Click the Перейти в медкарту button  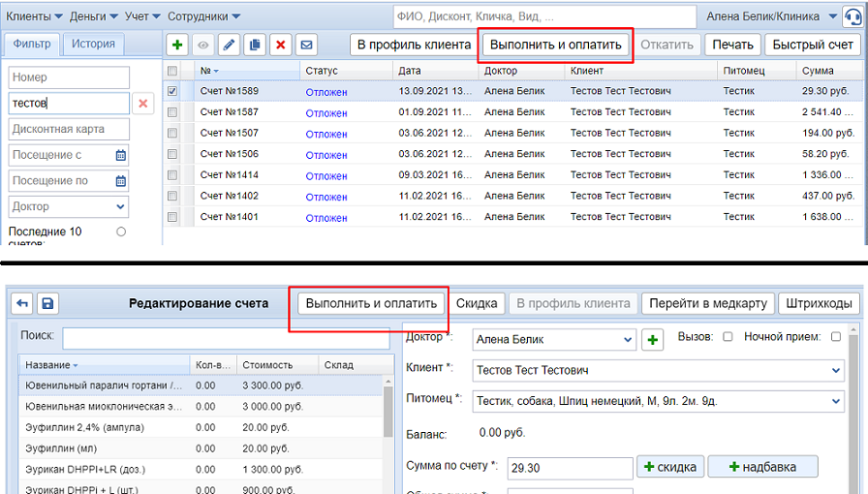pos(708,303)
